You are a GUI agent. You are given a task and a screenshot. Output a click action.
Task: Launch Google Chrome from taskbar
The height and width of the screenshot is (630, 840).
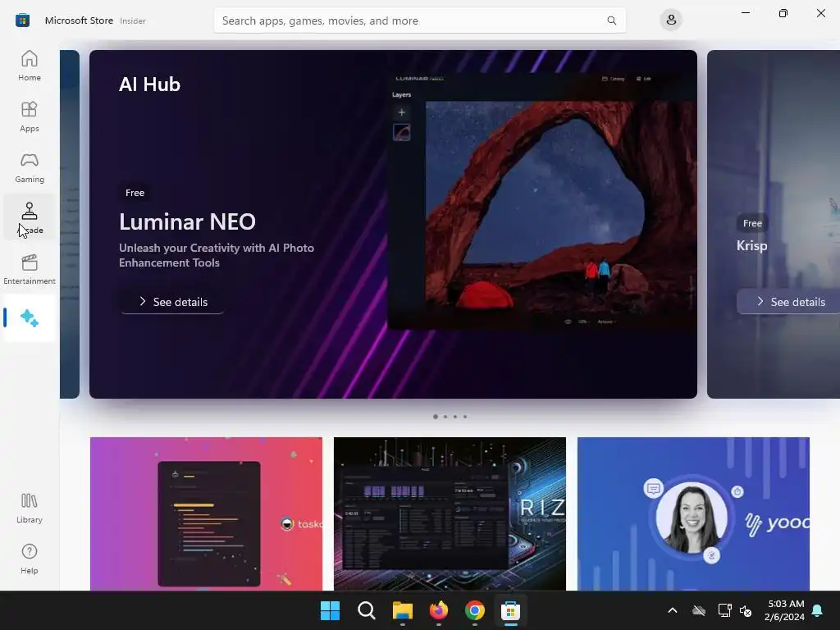475,610
